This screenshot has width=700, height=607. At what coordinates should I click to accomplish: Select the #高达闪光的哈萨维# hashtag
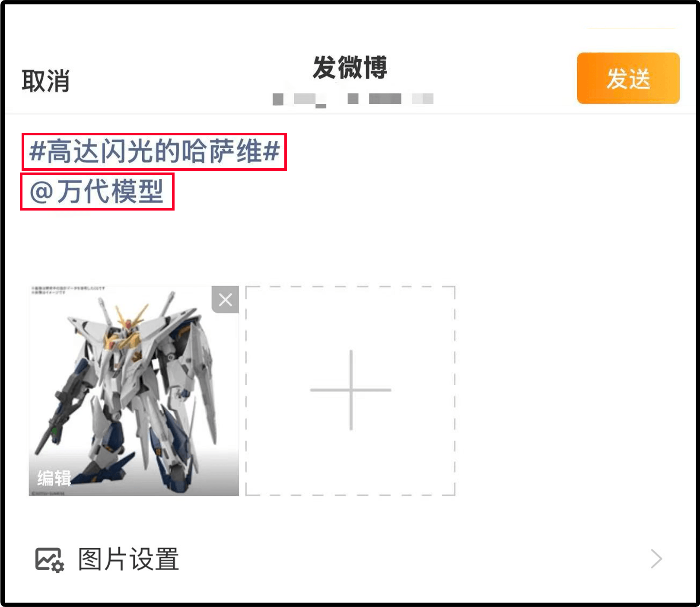tap(154, 151)
